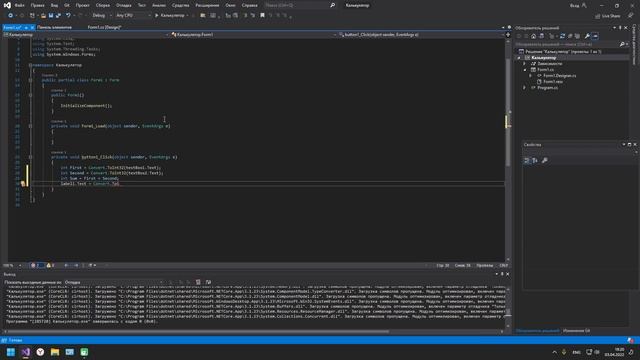Click the property pages wrench in Properties panel

point(544,160)
